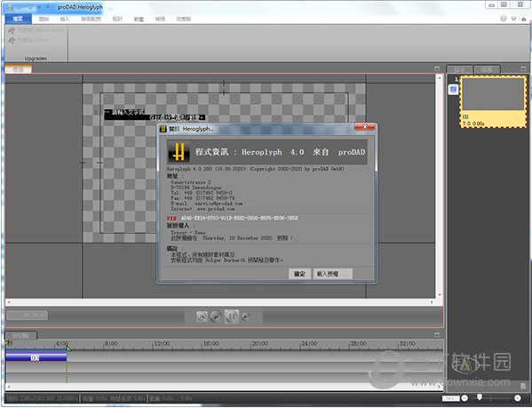Click the orange-outlined preview tab
Image resolution: width=532 pixels, height=408 pixels.
point(19,69)
